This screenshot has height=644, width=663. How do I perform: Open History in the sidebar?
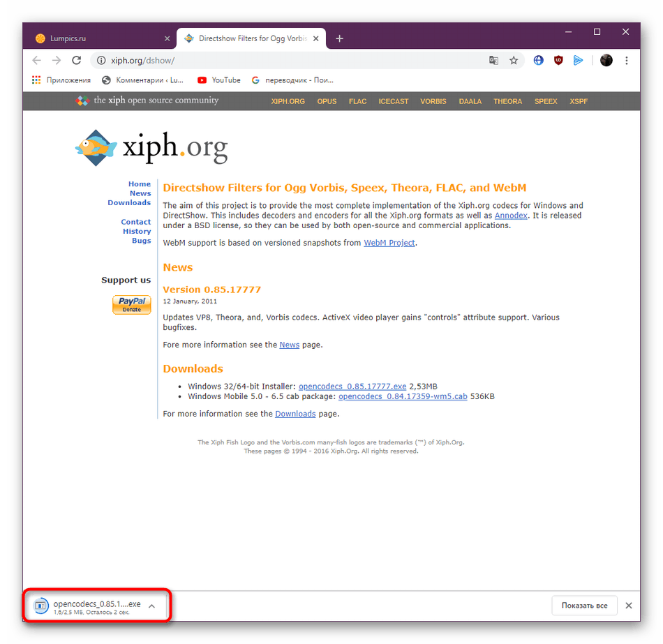(x=137, y=232)
